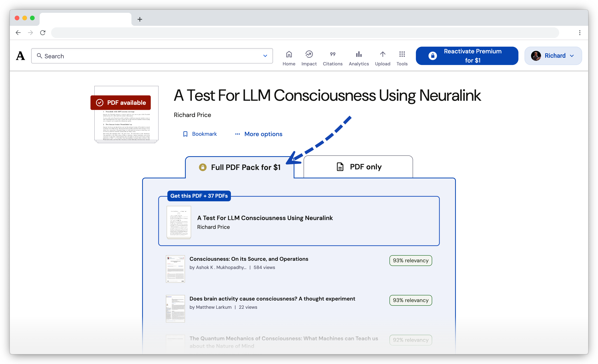Reload the page with refresh icon

click(x=43, y=32)
